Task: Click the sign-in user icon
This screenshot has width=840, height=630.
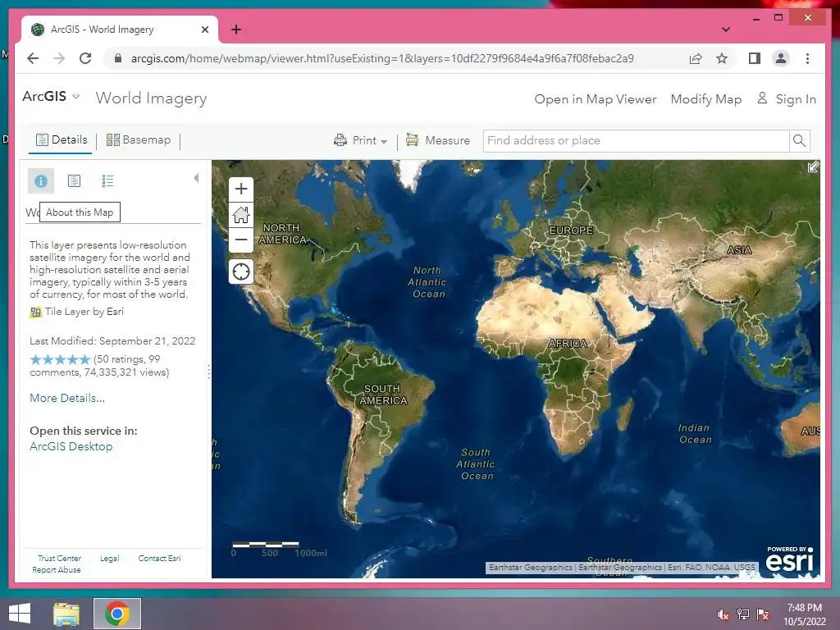Action: coord(762,98)
